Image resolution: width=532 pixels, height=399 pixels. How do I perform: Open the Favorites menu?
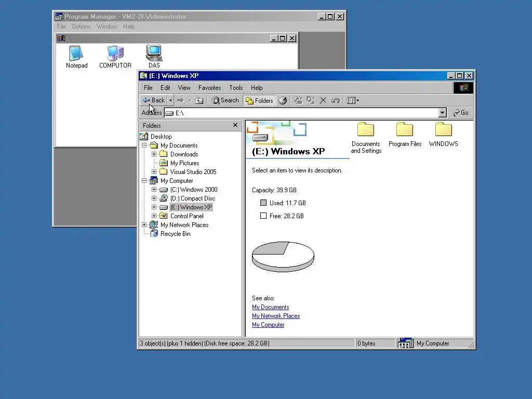[x=210, y=87]
